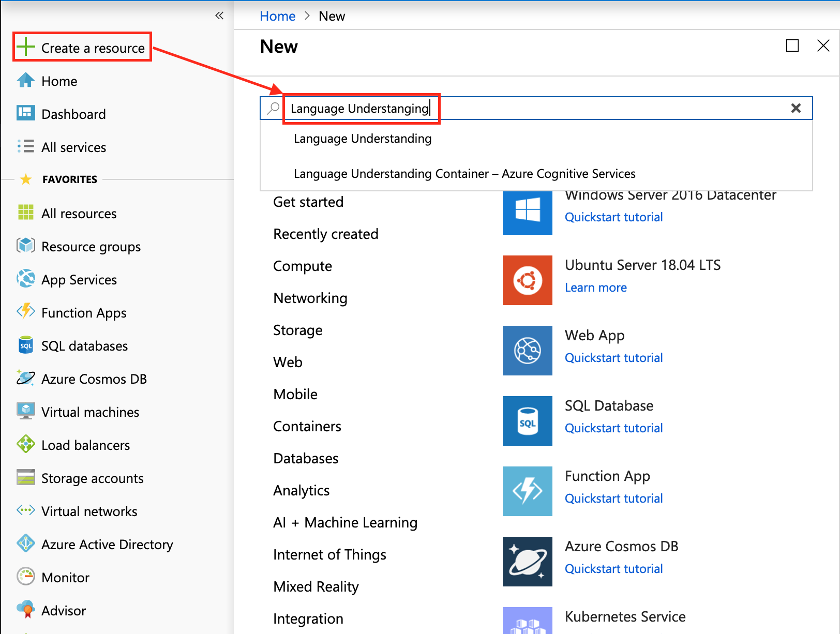
Task: Click the Web App tile icon
Action: click(x=527, y=351)
